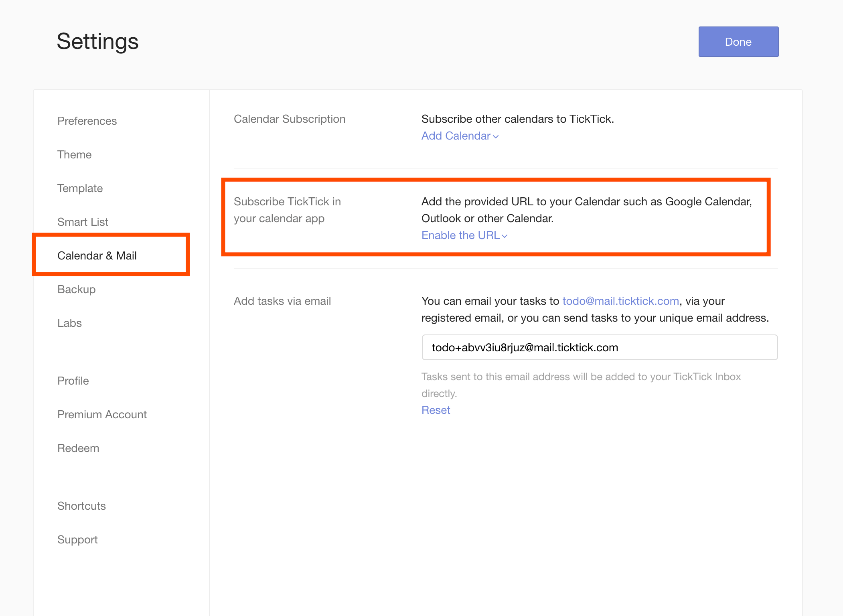Open the Premium Account page
Screen dimensions: 843x616
pos(102,414)
